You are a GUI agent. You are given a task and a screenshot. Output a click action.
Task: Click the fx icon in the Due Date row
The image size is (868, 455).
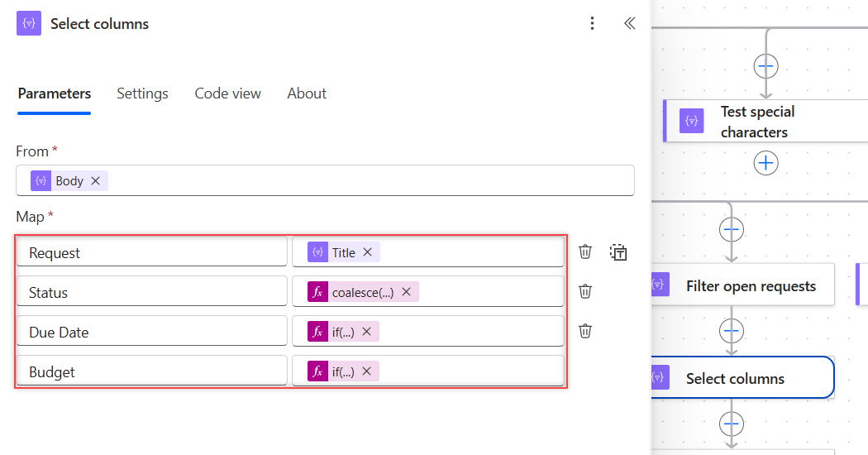pos(317,332)
